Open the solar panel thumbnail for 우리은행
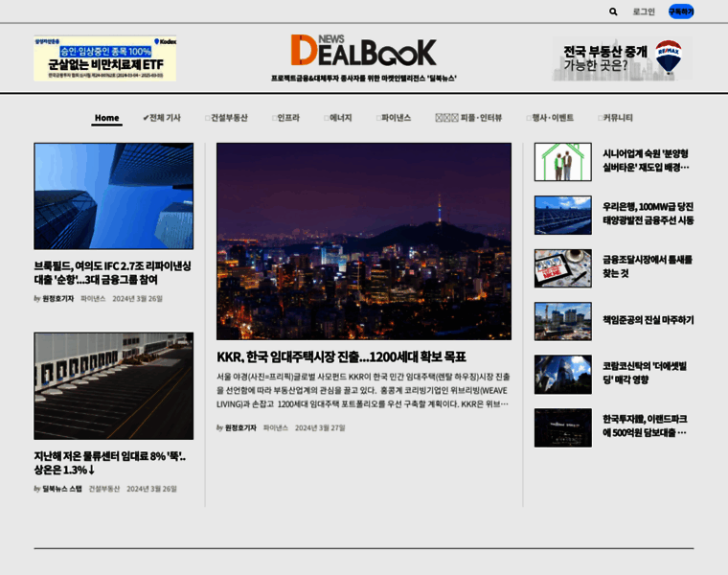The width and height of the screenshot is (728, 575). (x=562, y=215)
